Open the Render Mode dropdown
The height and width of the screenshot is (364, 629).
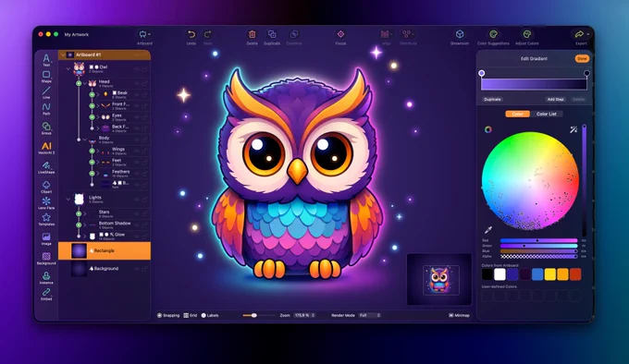(369, 316)
